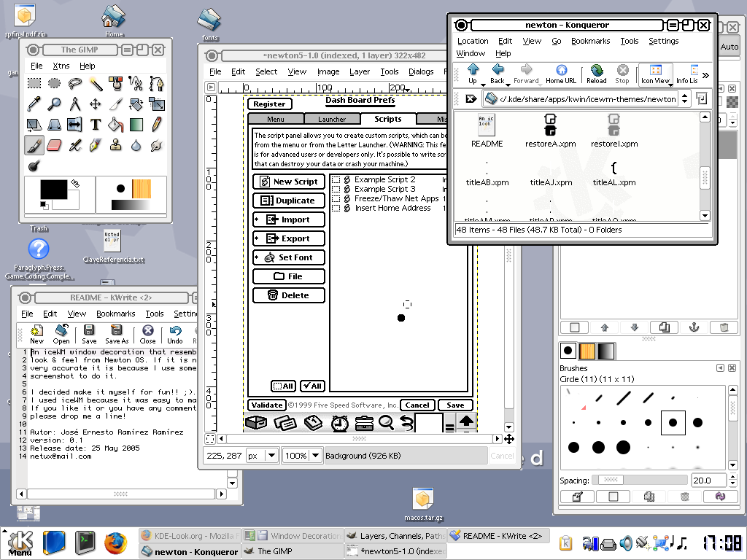Select the Text tool in GIMP toolbox

point(96,124)
